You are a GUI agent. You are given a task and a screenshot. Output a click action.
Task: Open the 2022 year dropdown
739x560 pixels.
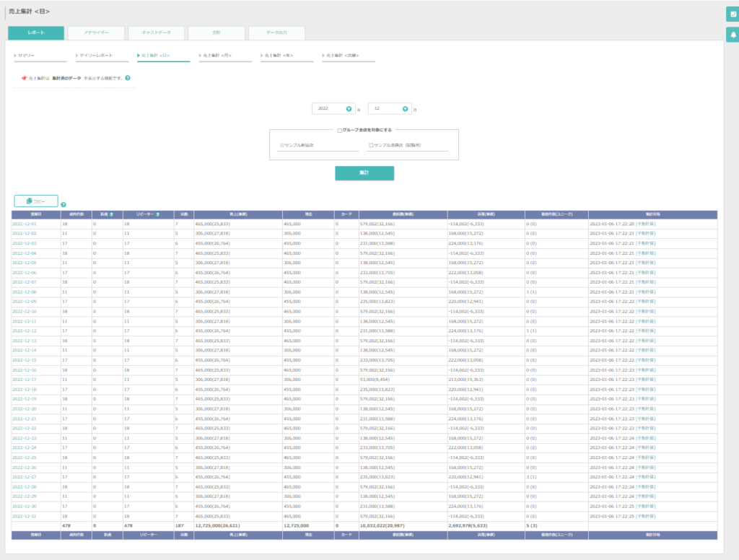coord(333,108)
